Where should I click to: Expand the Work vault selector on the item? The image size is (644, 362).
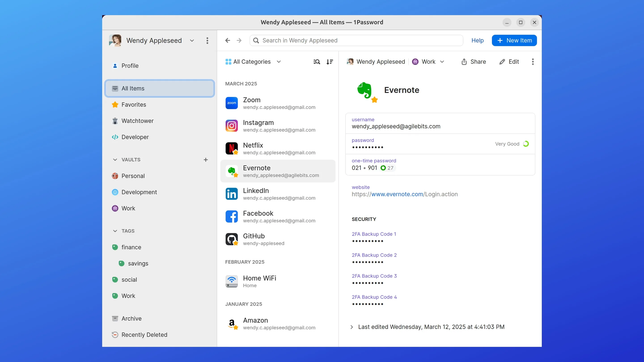pyautogui.click(x=442, y=62)
